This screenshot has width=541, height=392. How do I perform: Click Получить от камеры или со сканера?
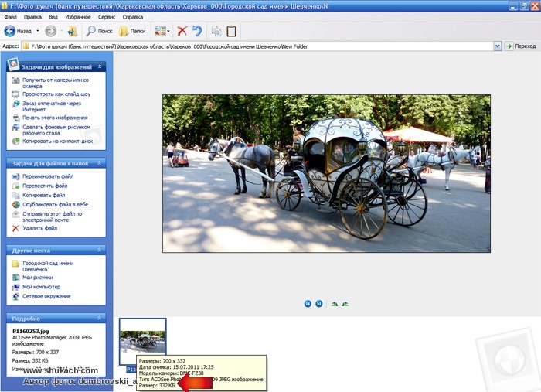[x=55, y=83]
